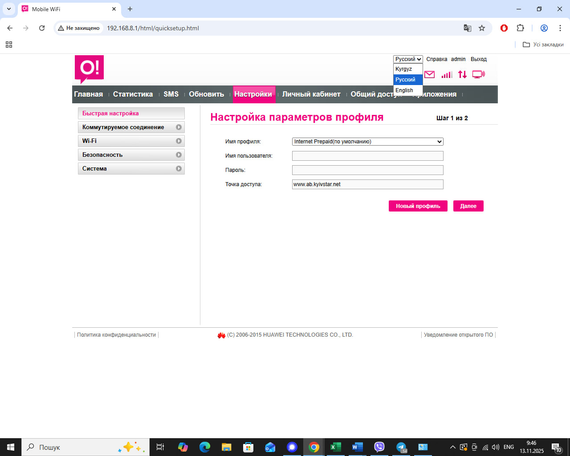Click the Opera extension icon in toolbar

pos(504,28)
